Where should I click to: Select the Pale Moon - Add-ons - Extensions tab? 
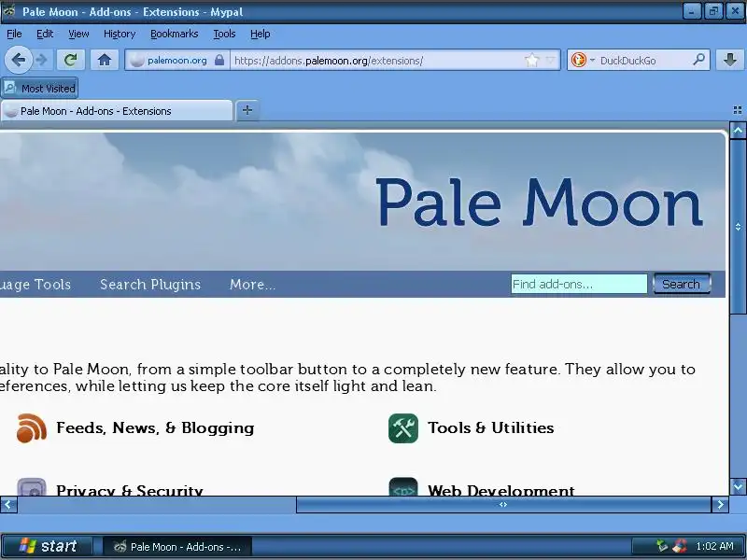(x=117, y=111)
